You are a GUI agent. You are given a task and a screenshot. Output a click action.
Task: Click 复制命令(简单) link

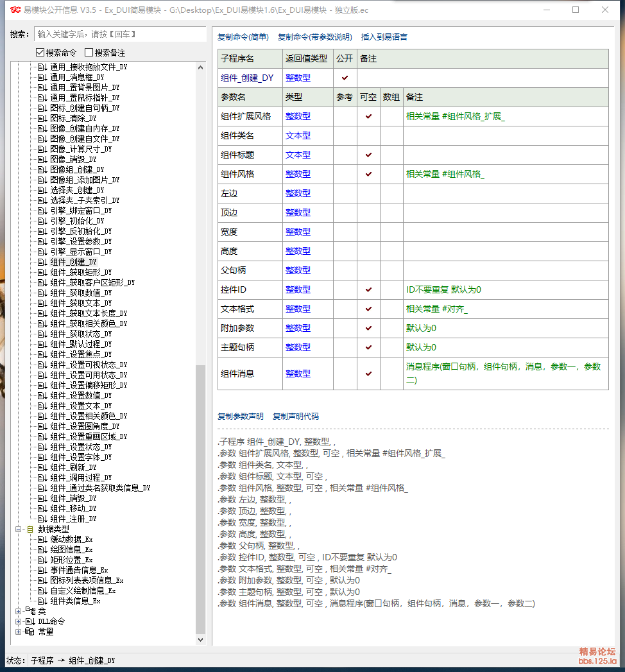[243, 37]
